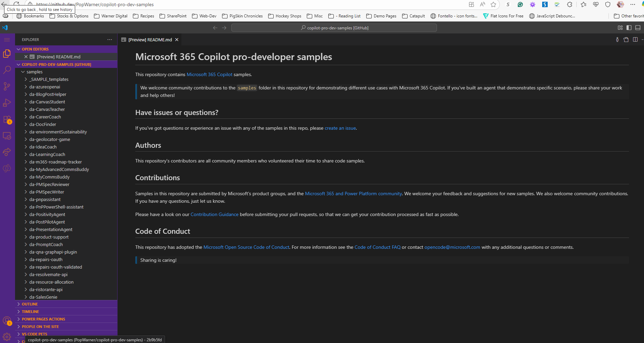The image size is (644, 343).
Task: Open the Explorer view in activity bar
Action: 7,54
